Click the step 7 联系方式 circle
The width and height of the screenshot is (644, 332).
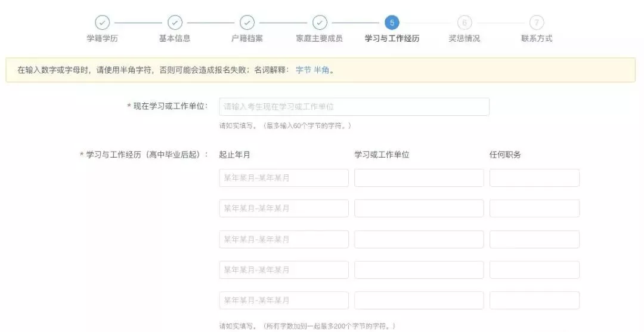pos(537,23)
